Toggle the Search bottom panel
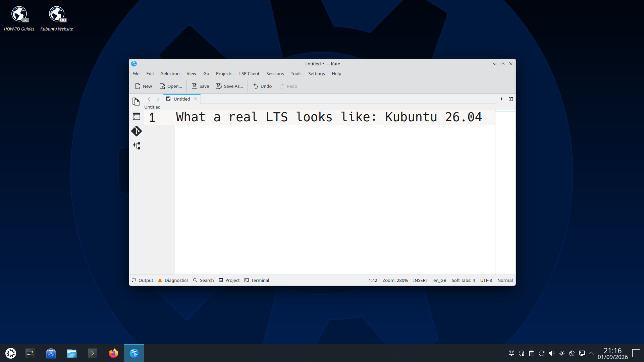644x362 pixels. 203,280
